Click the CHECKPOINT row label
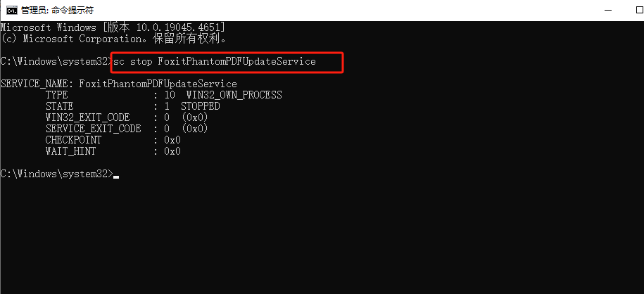The height and width of the screenshot is (294, 644). pyautogui.click(x=73, y=140)
